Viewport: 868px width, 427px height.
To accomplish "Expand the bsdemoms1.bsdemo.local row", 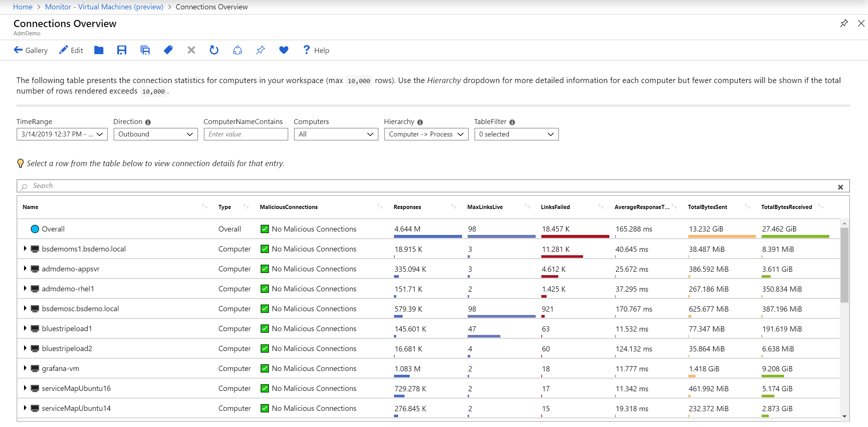I will [25, 248].
